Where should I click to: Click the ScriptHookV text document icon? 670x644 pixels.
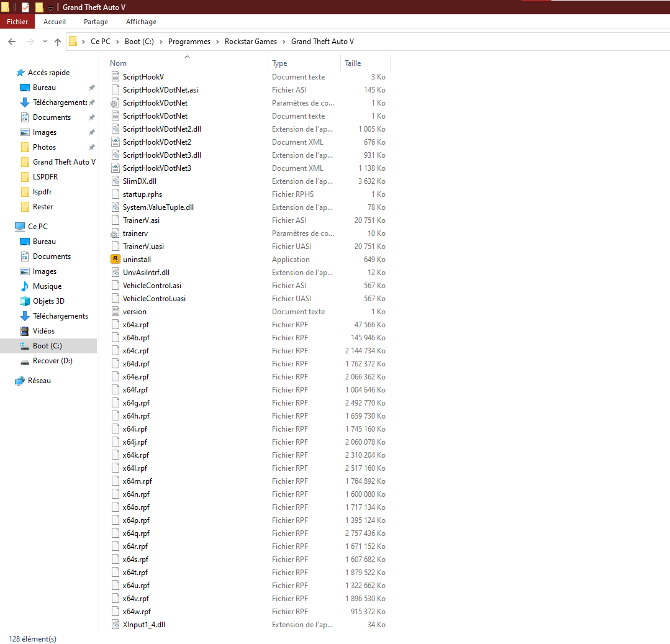(x=115, y=77)
